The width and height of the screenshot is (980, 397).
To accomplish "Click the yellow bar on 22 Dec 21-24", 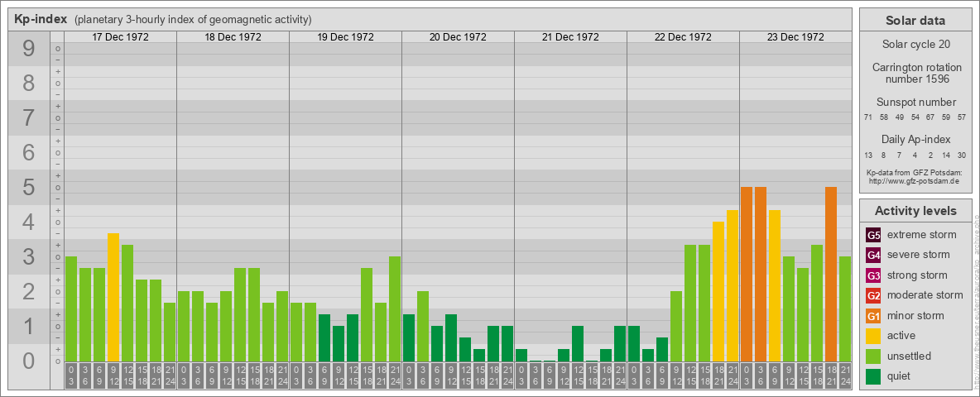I will pyautogui.click(x=732, y=286).
